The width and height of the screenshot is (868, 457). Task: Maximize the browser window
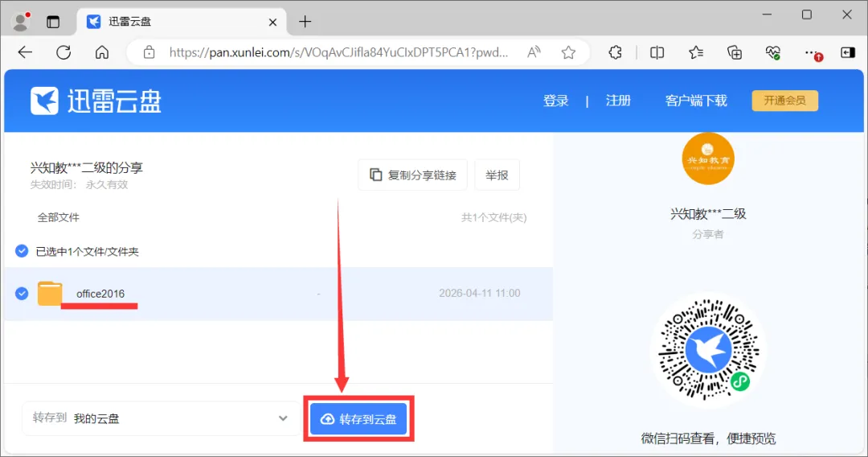coord(807,15)
